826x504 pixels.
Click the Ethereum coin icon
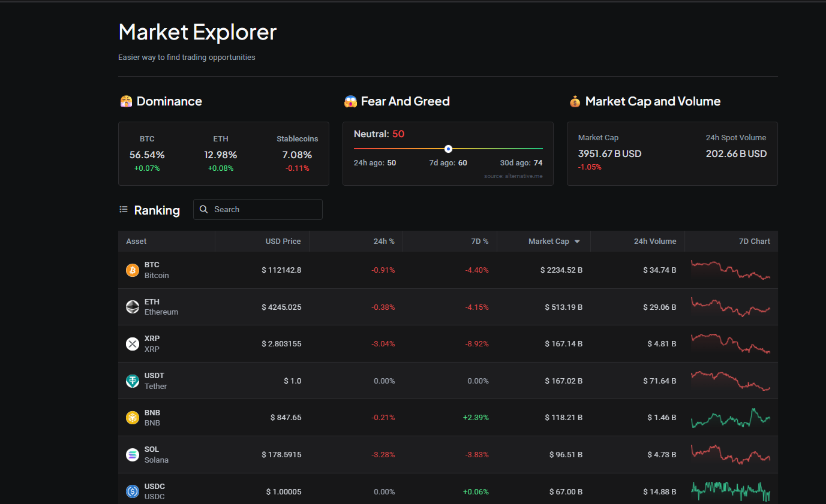coord(133,307)
